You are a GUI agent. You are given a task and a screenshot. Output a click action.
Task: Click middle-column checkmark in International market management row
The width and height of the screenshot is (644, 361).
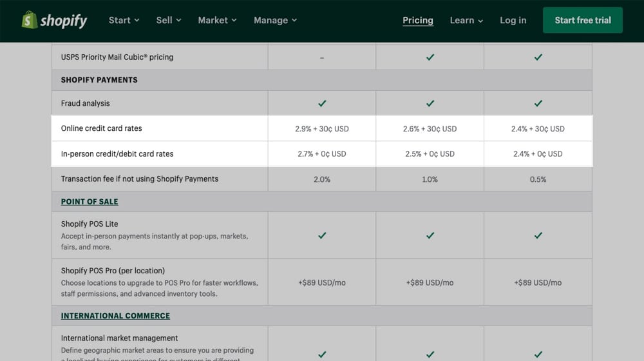click(430, 354)
